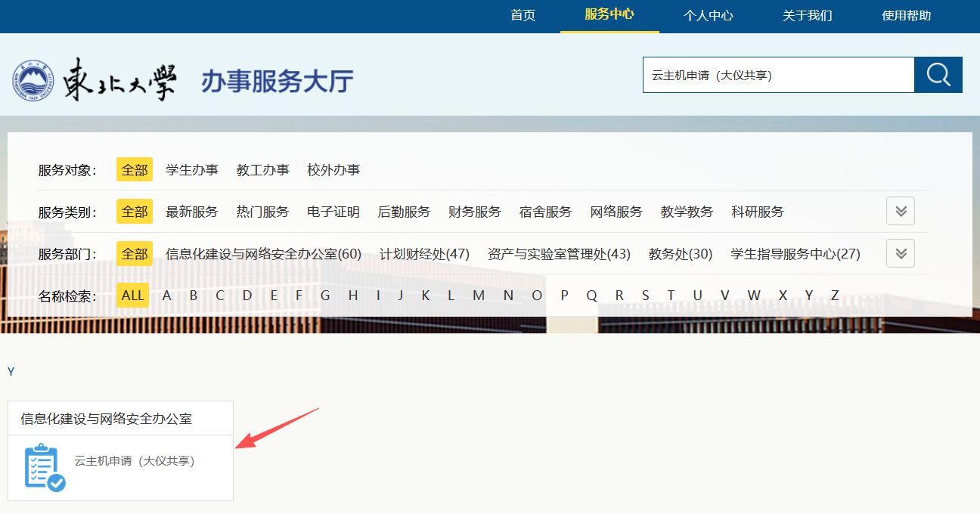Select department 教务处(30)
Viewport: 980px width, 514px height.
[x=680, y=254]
